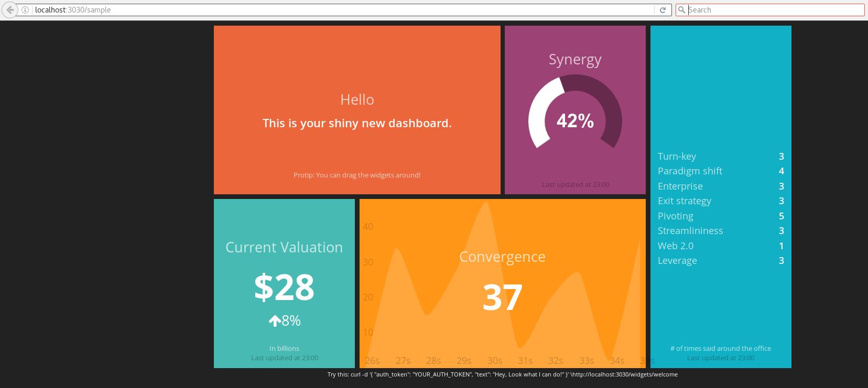Click the site info icon in address bar
868x388 pixels.
point(25,10)
